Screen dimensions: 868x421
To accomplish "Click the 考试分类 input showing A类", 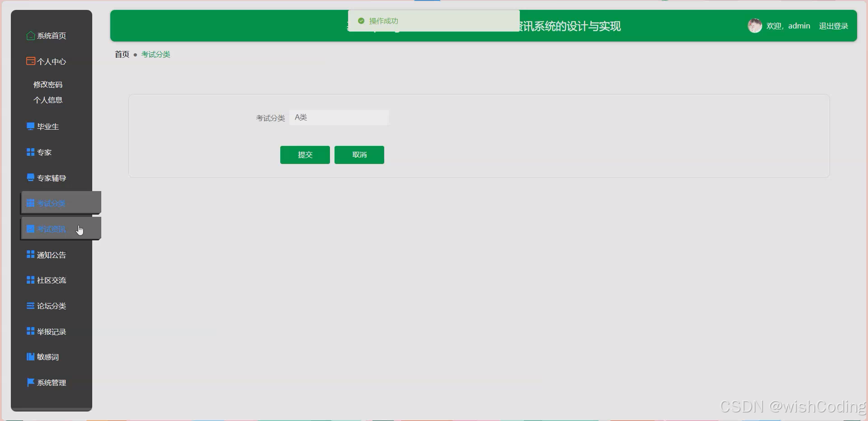I will (x=339, y=117).
